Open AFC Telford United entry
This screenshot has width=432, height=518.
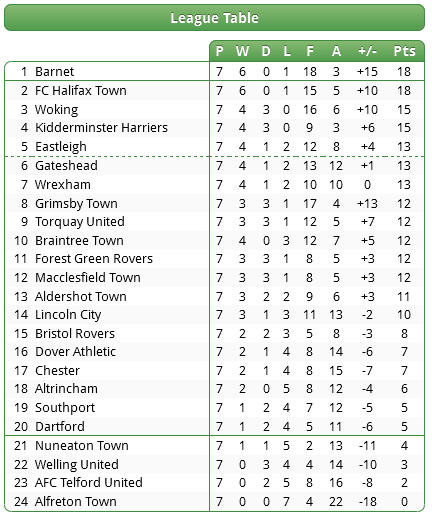coord(89,482)
